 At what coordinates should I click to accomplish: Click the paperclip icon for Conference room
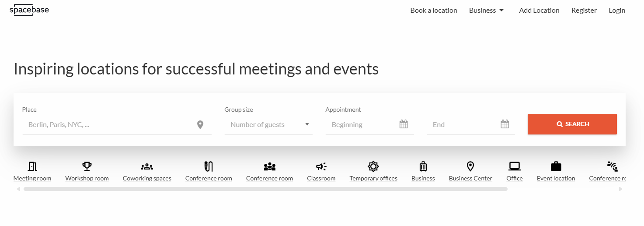pyautogui.click(x=209, y=166)
